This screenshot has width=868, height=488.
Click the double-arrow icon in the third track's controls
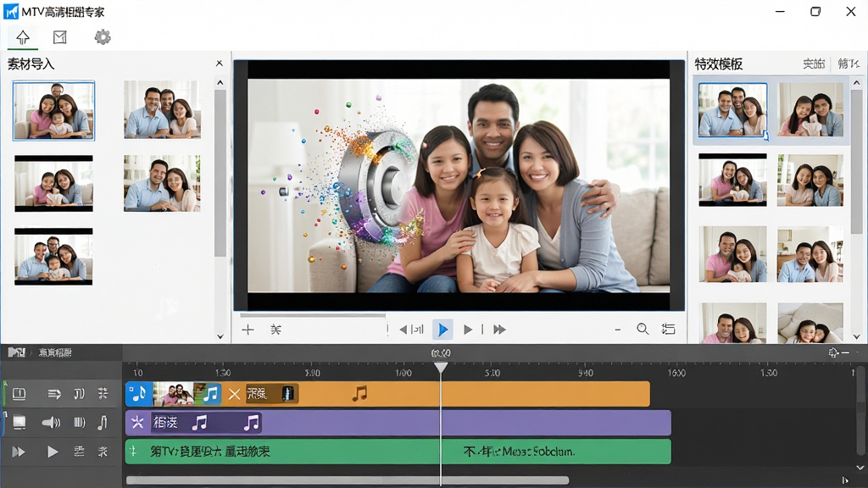click(x=19, y=452)
